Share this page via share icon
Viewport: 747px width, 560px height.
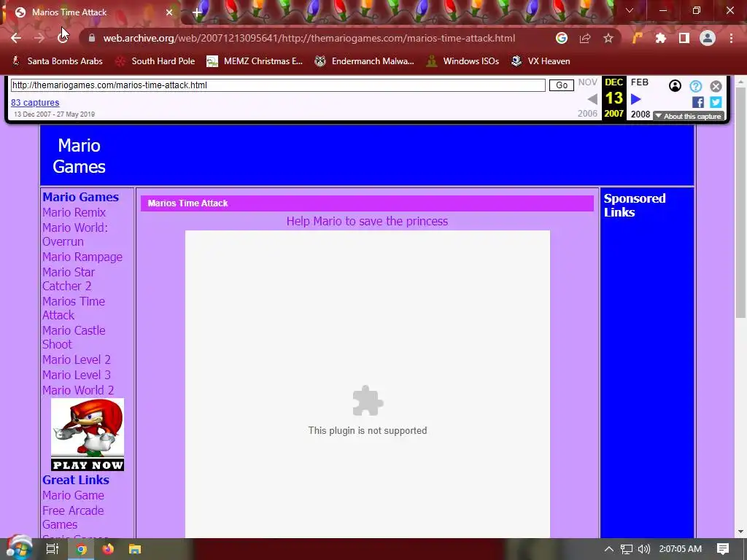[x=585, y=38]
